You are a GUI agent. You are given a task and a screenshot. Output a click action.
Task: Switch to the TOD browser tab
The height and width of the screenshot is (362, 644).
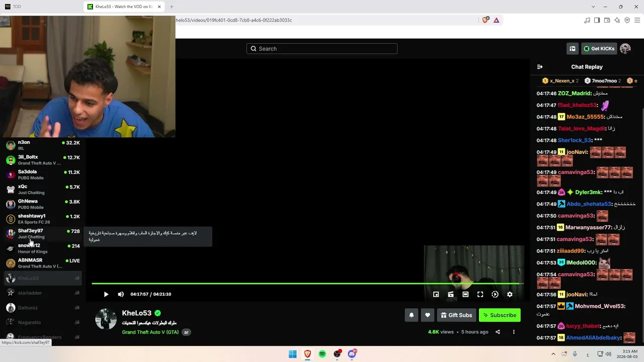[x=40, y=7]
